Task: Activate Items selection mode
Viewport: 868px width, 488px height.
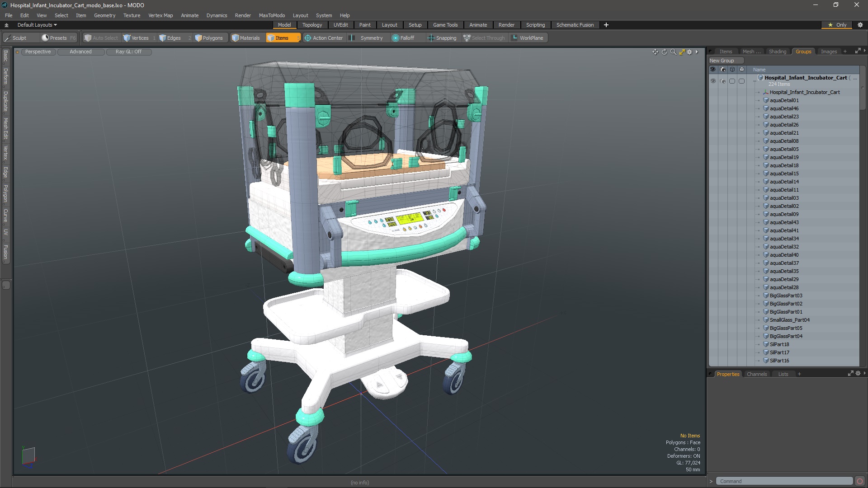Action: click(x=283, y=38)
